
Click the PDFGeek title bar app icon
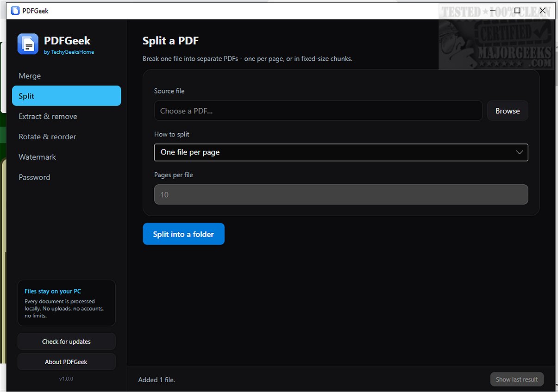15,10
